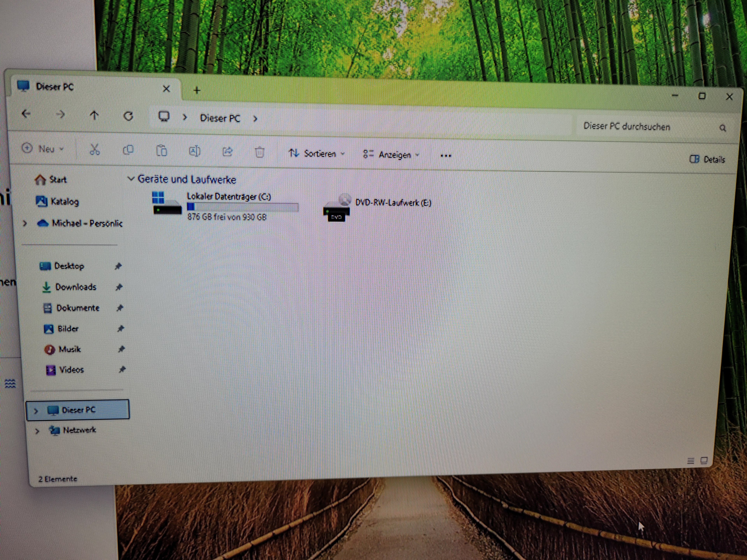Viewport: 747px width, 560px height.
Task: Click the Paste clipboard icon
Action: (162, 150)
